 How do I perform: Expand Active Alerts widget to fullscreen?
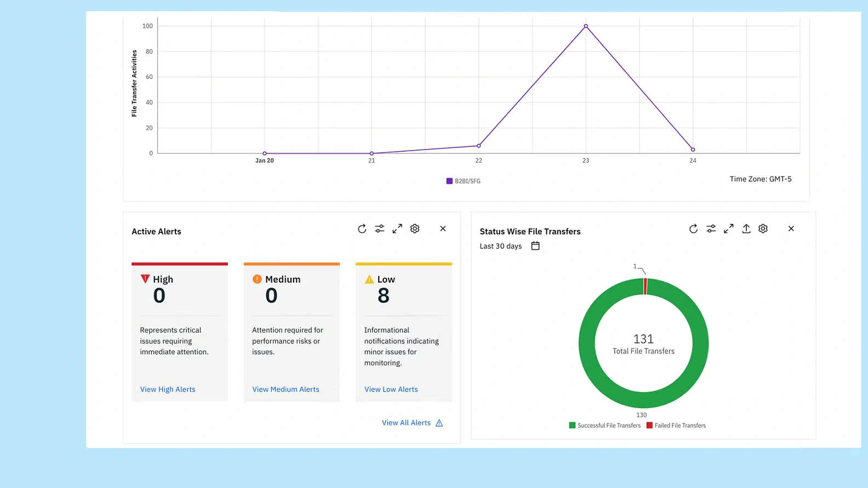tap(397, 229)
